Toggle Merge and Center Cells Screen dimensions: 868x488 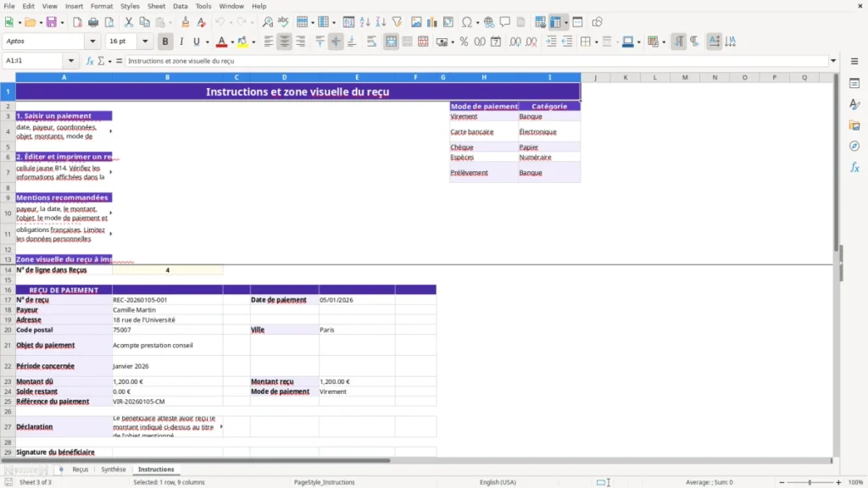click(x=392, y=42)
